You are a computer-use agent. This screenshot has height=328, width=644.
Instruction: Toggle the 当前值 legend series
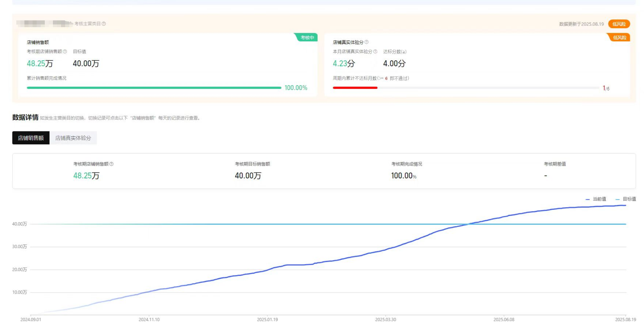596,199
